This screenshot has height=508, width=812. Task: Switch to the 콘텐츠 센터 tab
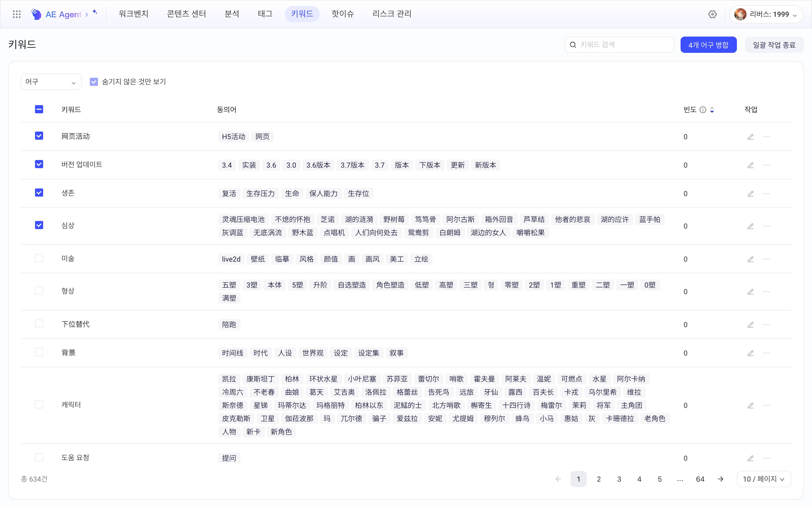(x=187, y=14)
